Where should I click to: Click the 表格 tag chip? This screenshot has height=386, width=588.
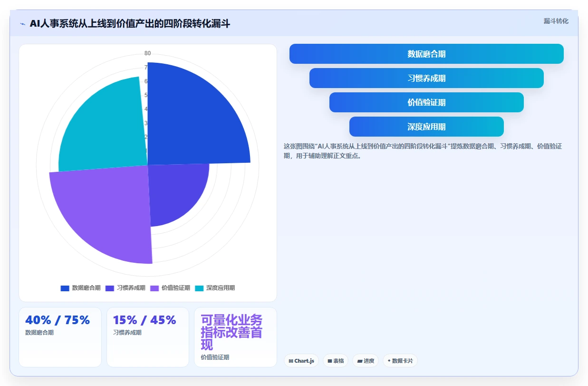click(x=336, y=361)
